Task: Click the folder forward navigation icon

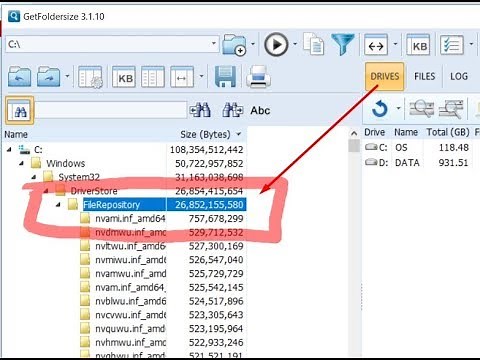Action: pos(49,76)
